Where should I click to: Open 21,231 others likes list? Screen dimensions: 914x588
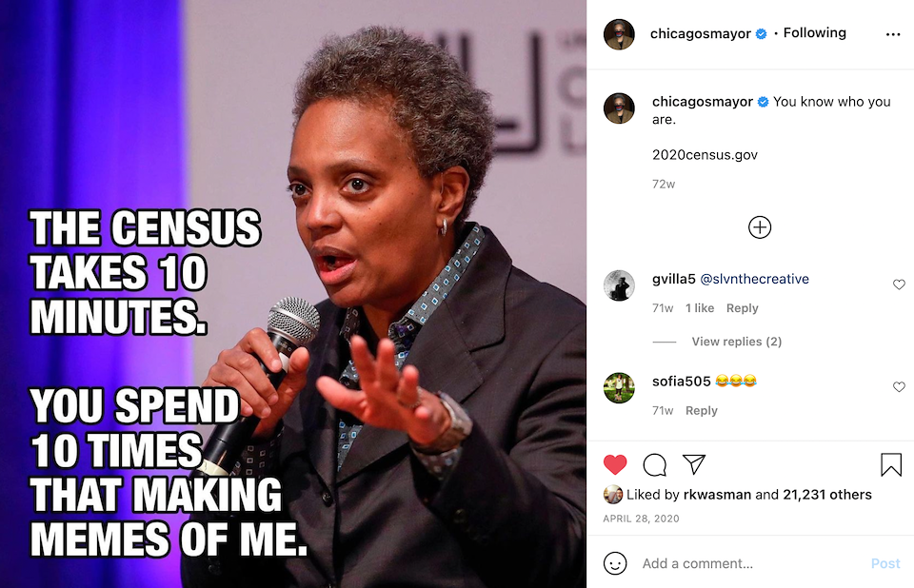827,495
